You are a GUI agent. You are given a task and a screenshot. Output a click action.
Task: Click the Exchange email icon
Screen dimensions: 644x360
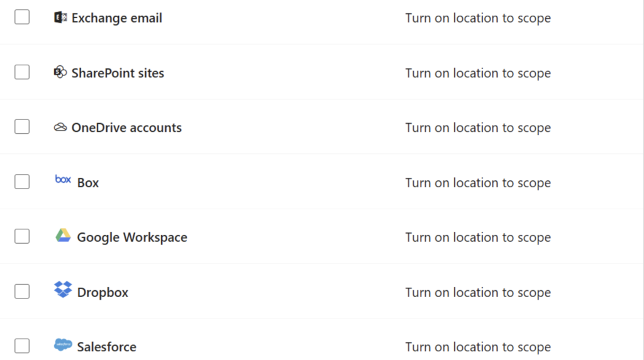(x=60, y=17)
